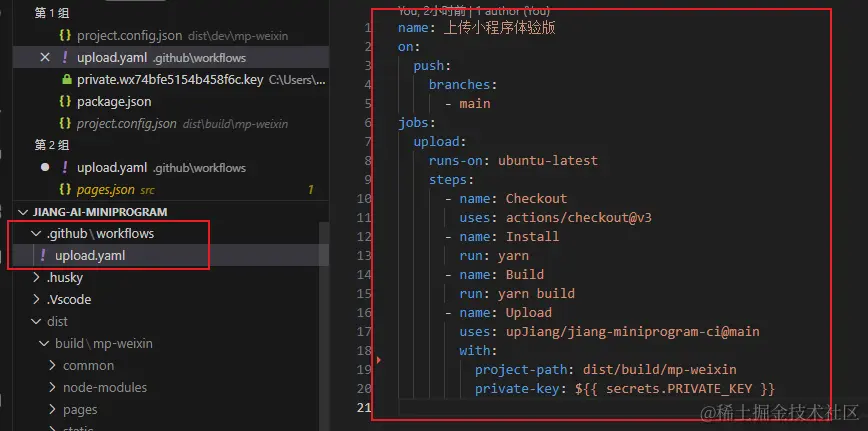Click the problem count badge 1 on pages.json
Image resolution: width=868 pixels, height=431 pixels.
pyautogui.click(x=311, y=190)
